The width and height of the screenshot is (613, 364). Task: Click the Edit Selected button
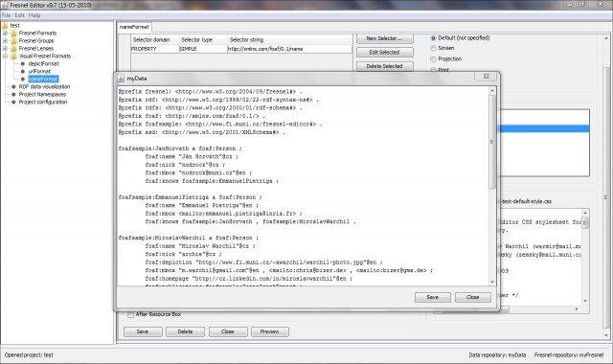click(x=384, y=53)
